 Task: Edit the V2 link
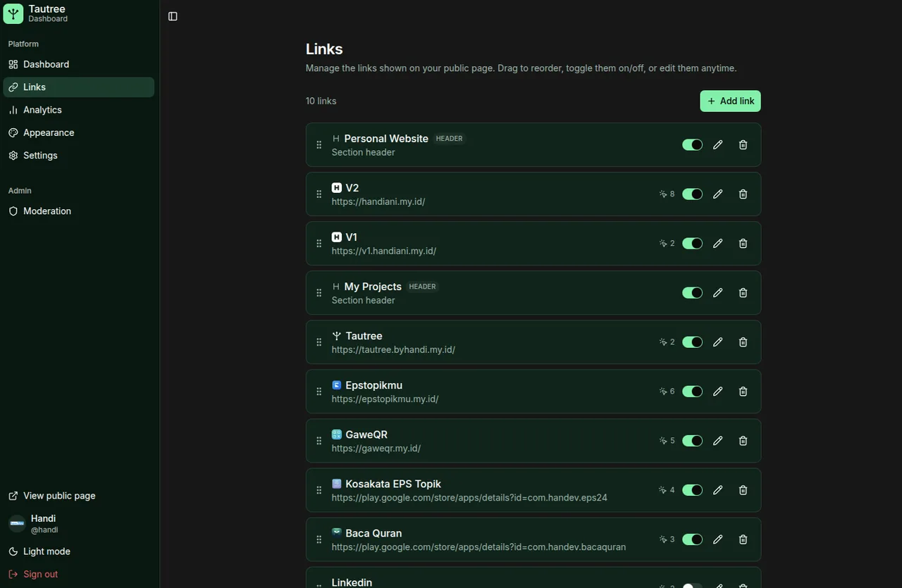point(717,194)
